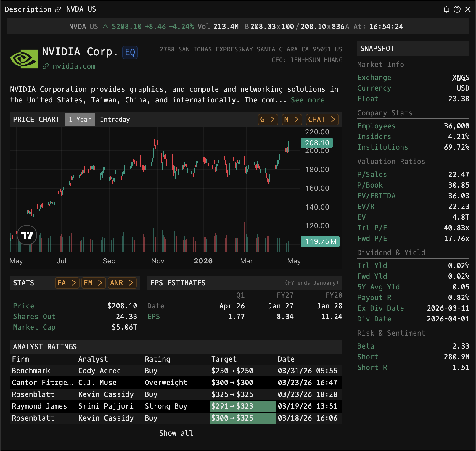Click the Target column header
476x451 pixels.
tap(224, 359)
